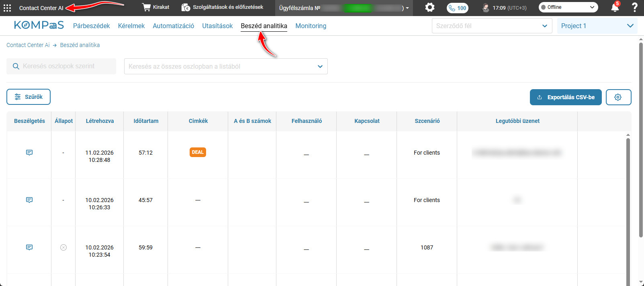Click Contact Center AI title in top bar
The width and height of the screenshot is (644, 286).
[41, 8]
